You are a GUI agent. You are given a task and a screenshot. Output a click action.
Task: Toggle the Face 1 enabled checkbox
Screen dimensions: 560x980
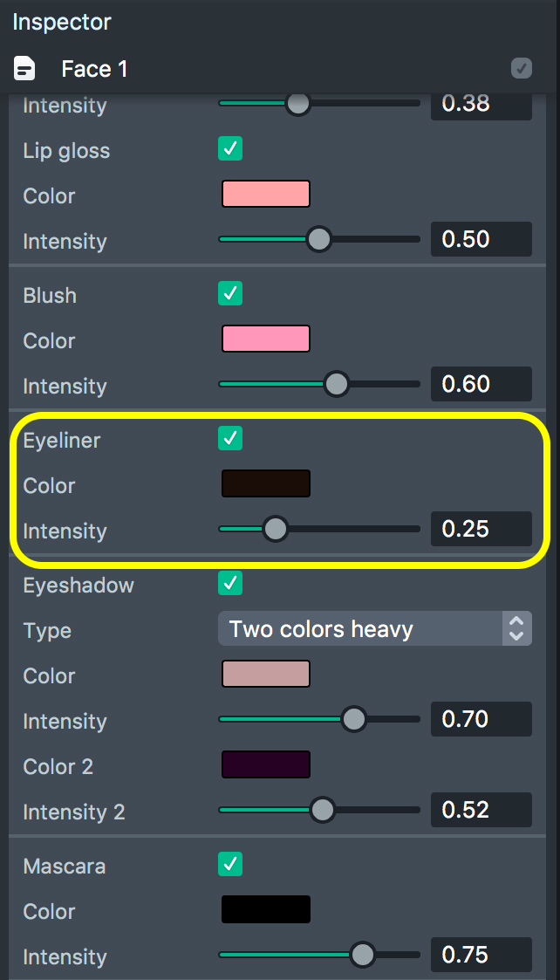click(522, 68)
